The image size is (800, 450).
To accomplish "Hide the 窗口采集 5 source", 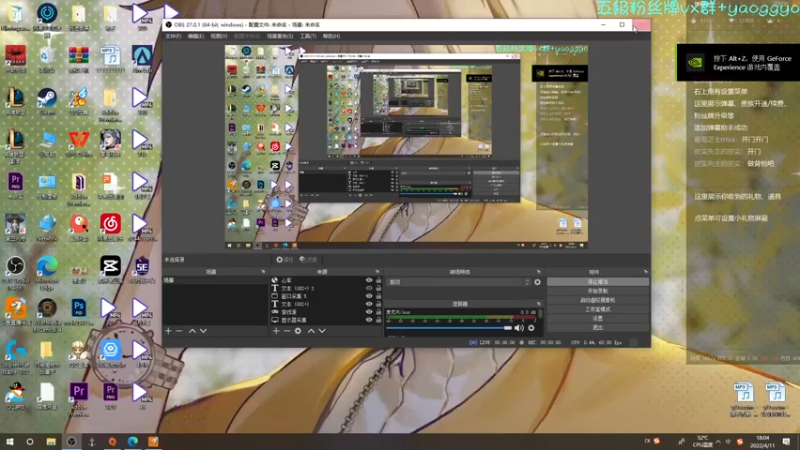I will (369, 296).
